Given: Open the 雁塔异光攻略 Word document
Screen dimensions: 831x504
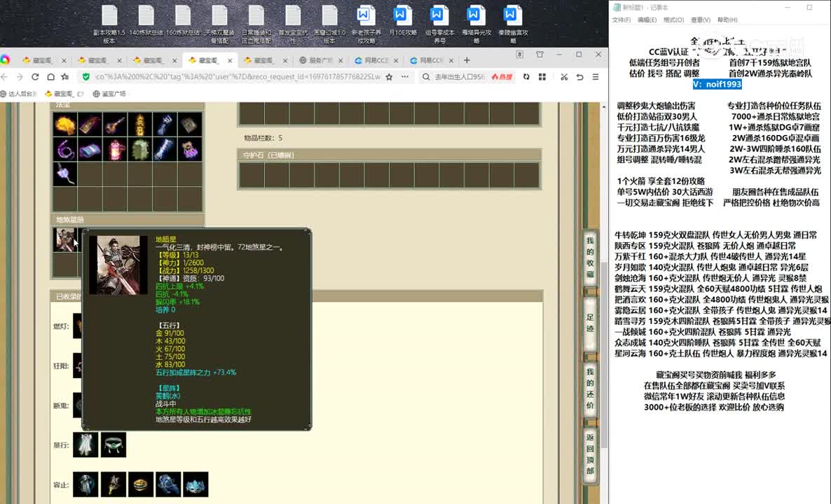Looking at the screenshot, I should (x=475, y=24).
